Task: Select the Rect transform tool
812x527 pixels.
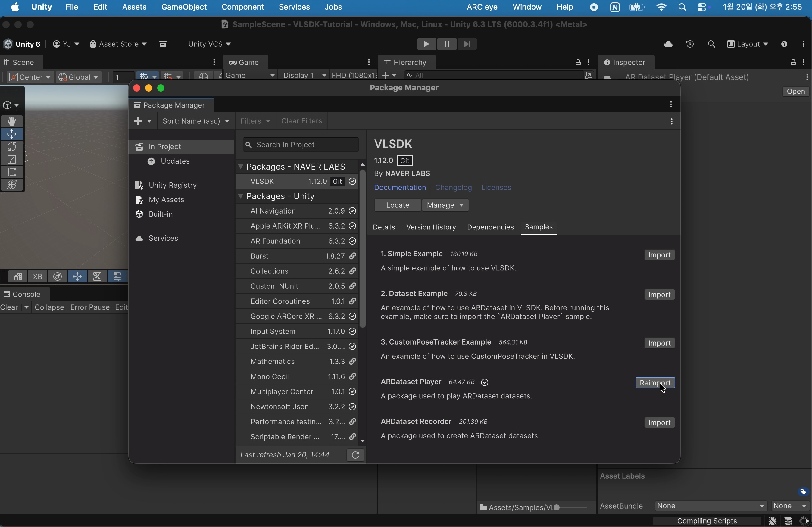Action: [x=12, y=172]
